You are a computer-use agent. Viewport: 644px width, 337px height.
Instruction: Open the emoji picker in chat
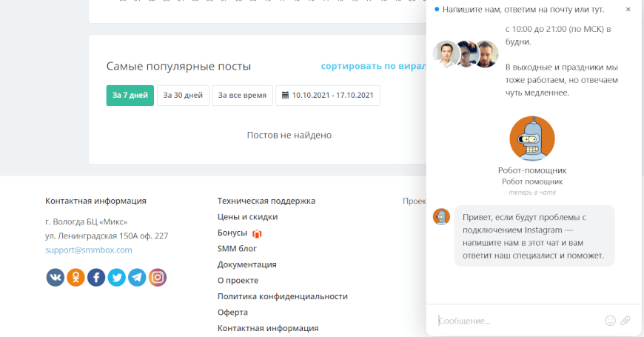(611, 321)
